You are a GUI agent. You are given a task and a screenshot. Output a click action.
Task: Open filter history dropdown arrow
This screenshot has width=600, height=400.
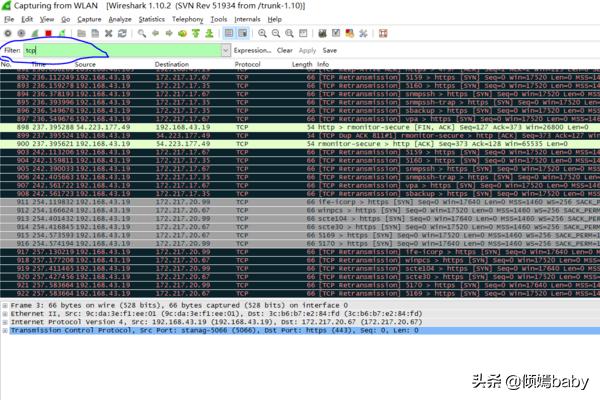tap(226, 49)
